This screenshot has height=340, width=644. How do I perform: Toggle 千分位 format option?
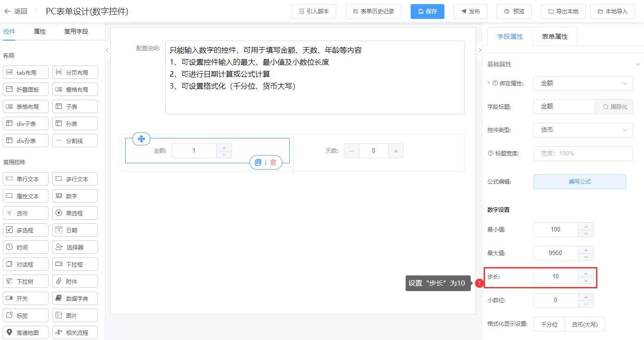coord(549,324)
